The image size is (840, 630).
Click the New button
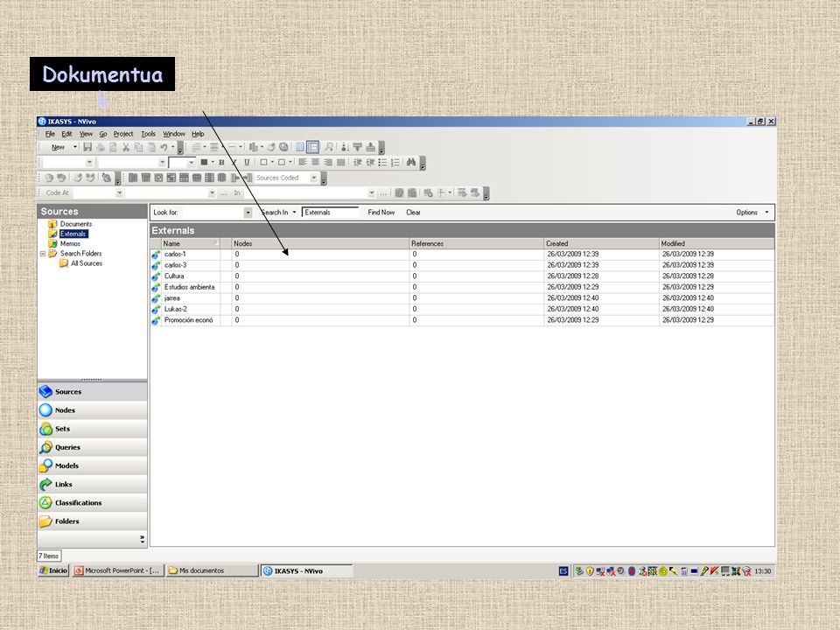click(x=58, y=147)
